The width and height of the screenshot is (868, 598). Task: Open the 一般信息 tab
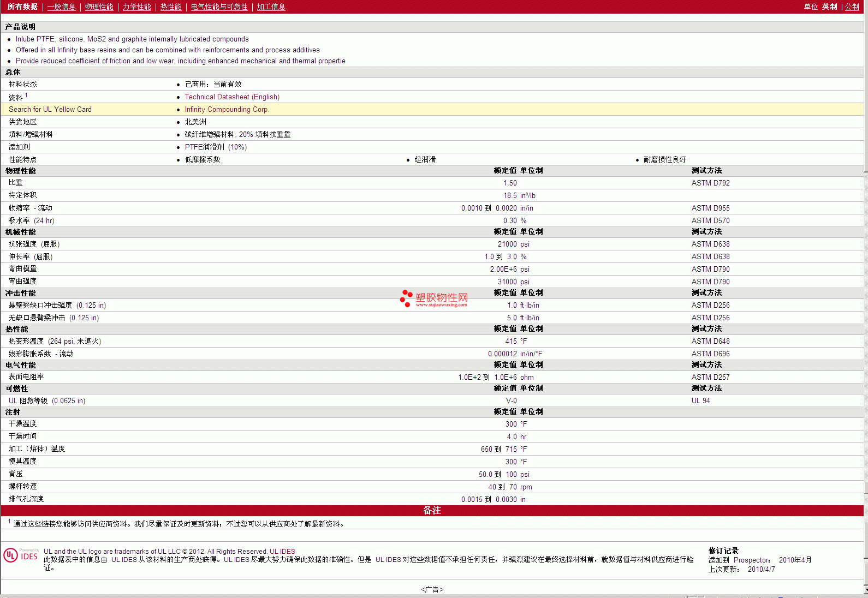(61, 7)
